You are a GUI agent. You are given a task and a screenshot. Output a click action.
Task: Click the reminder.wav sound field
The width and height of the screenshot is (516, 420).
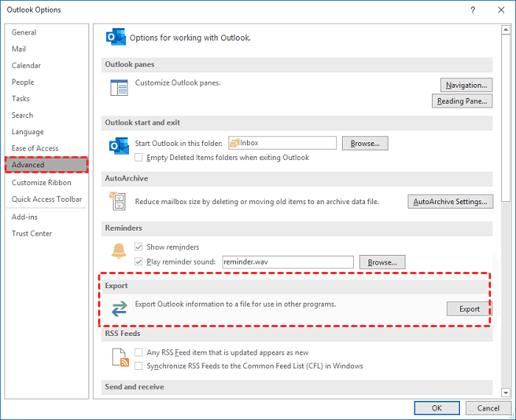288,262
